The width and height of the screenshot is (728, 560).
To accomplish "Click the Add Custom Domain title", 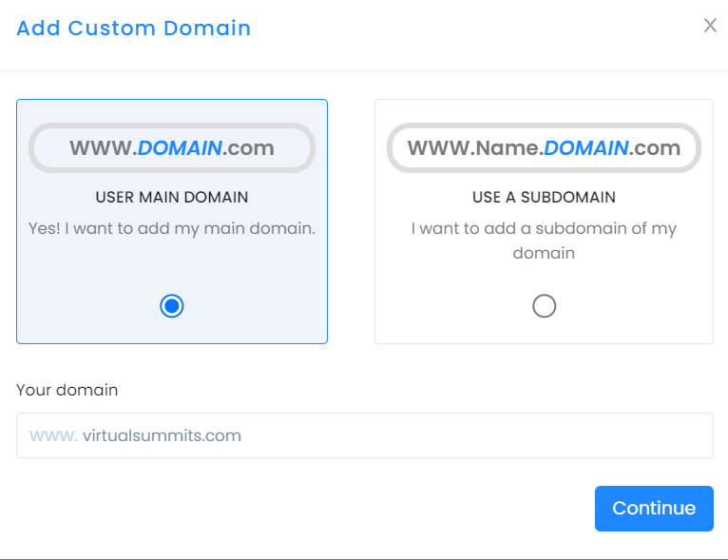I will tap(134, 29).
